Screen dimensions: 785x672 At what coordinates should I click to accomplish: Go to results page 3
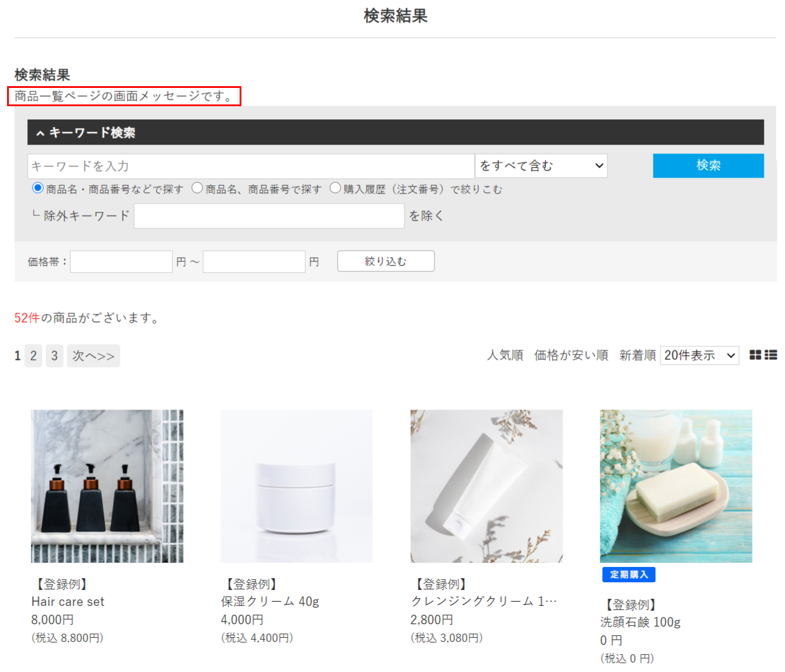54,356
